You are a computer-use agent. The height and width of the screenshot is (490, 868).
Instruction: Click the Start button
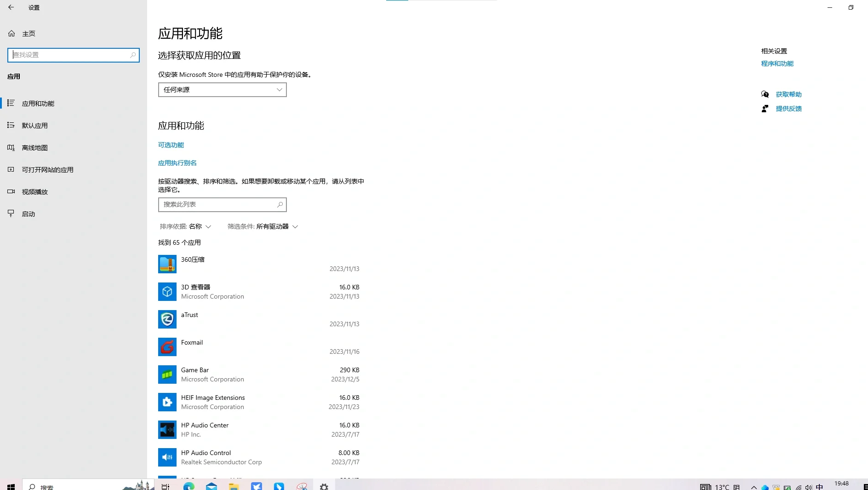[11, 486]
